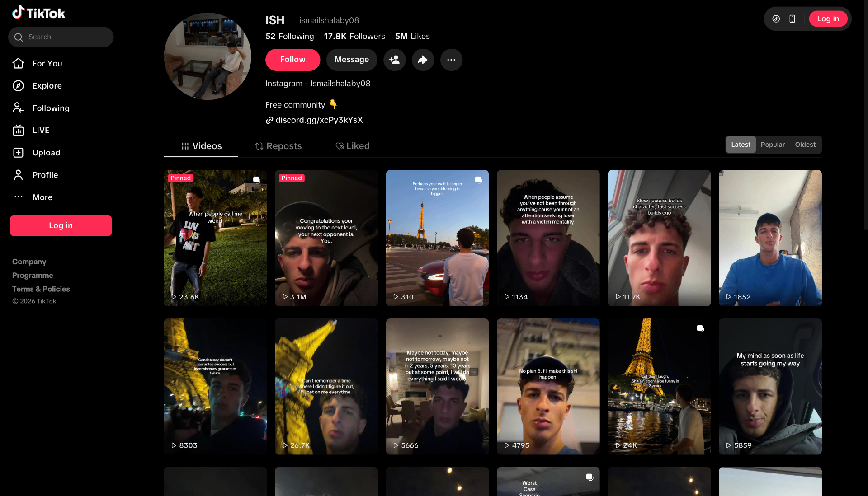Click Reposts tab arrows icon
Viewport: 868px width, 496px height.
point(259,146)
